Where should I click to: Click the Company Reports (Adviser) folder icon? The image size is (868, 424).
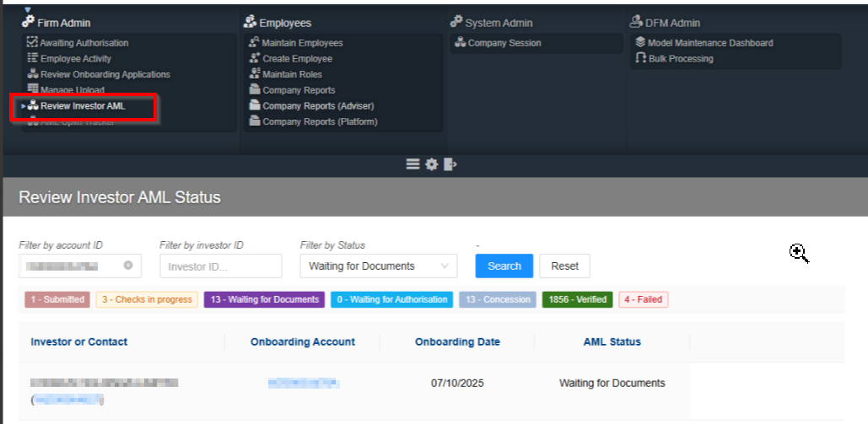pos(255,105)
